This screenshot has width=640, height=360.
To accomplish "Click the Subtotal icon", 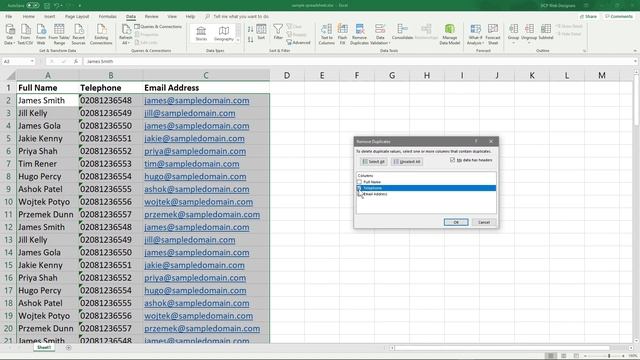I will pyautogui.click(x=546, y=32).
